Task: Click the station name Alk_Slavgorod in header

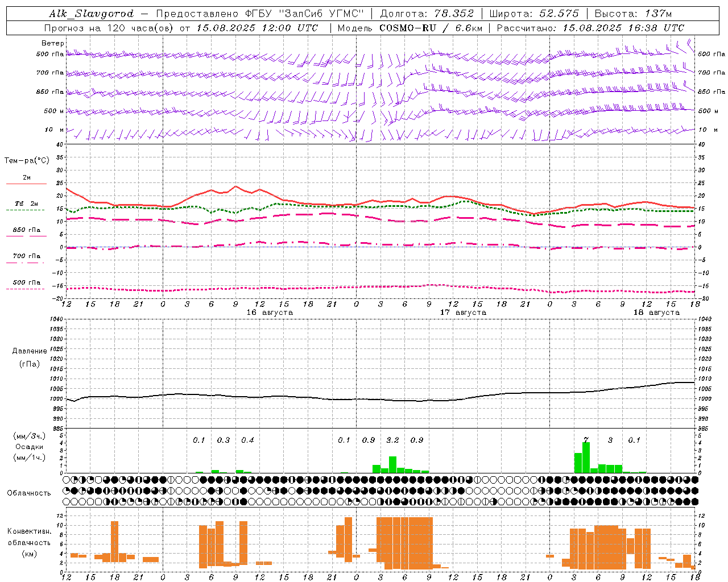Action: (92, 14)
